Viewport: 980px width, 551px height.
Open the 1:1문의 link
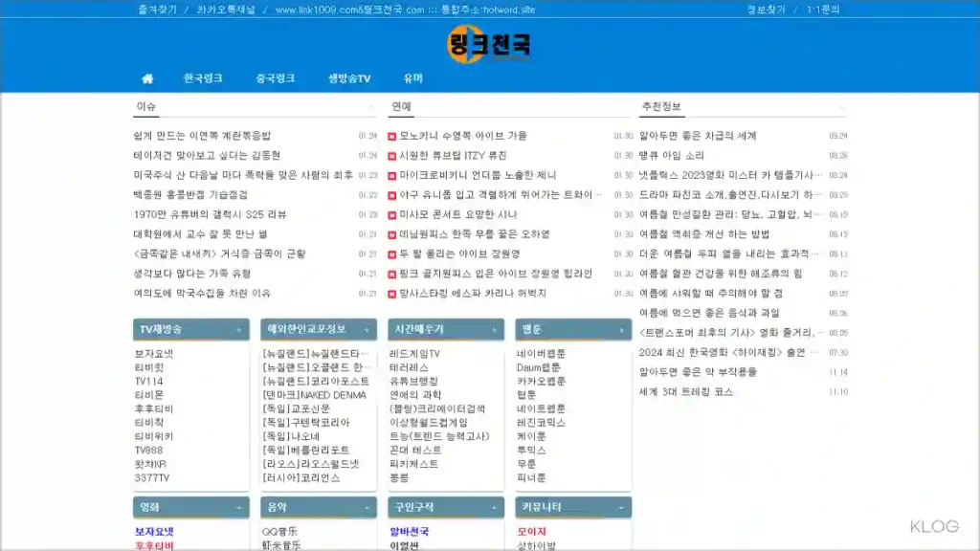(822, 10)
